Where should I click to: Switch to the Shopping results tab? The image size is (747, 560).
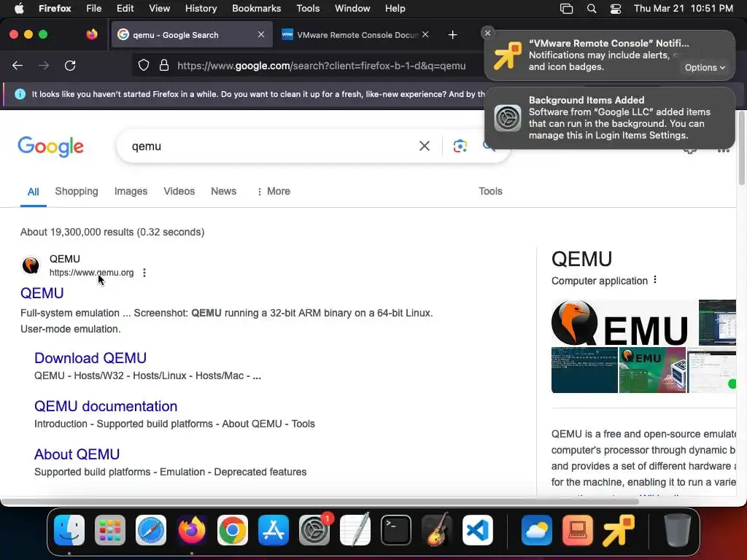pyautogui.click(x=76, y=192)
